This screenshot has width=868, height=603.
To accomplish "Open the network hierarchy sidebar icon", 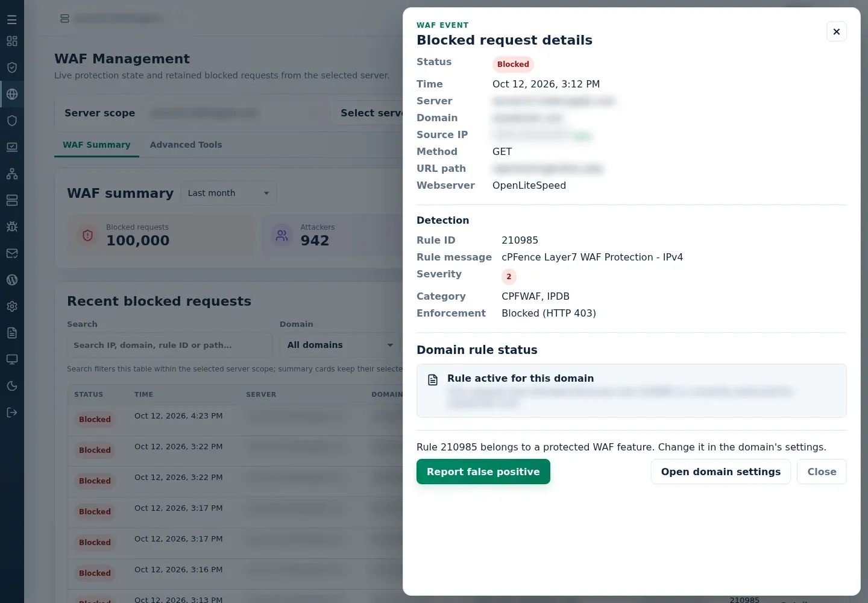I will pyautogui.click(x=12, y=174).
